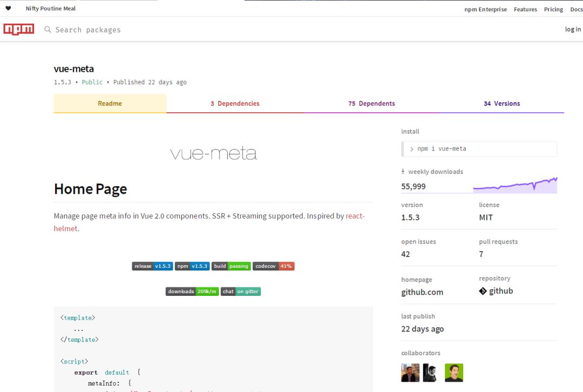This screenshot has height=392, width=583.
Task: Click the metaInfo: line in code
Action: [110, 383]
